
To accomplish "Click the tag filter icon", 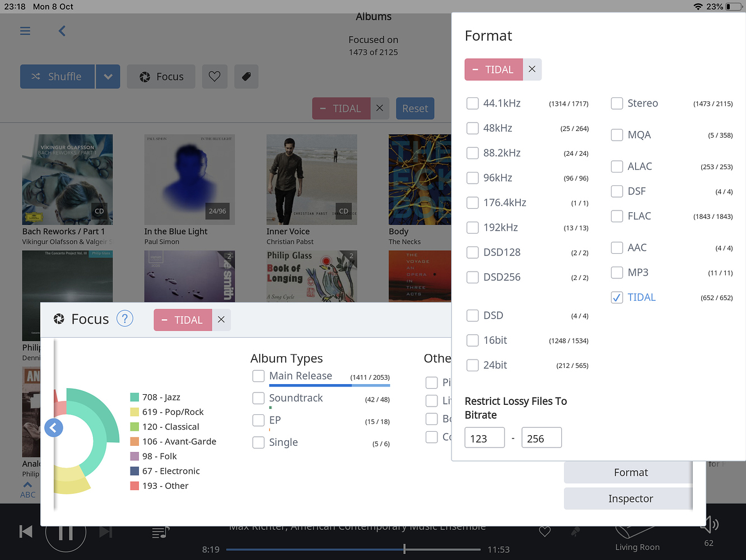I will [x=246, y=77].
